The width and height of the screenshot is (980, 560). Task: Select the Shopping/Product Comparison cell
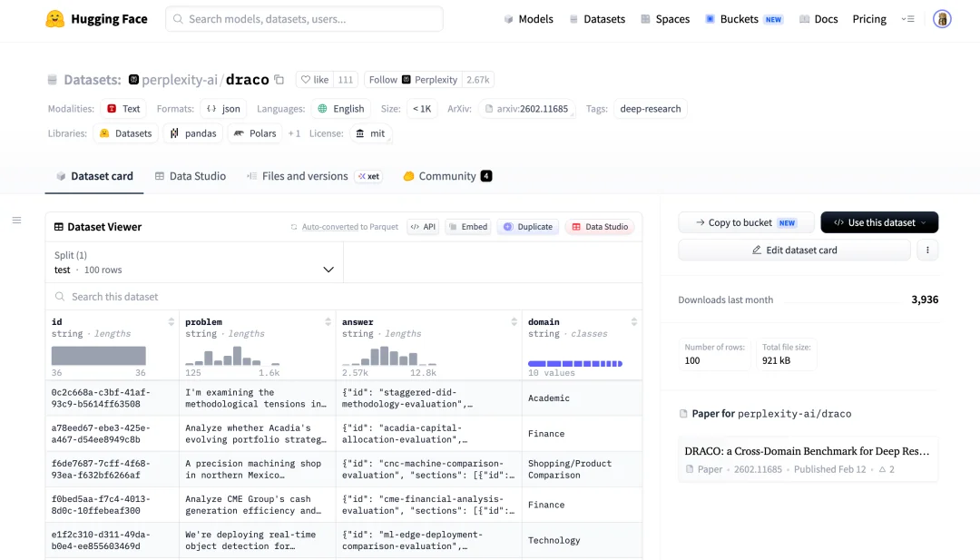coord(582,469)
